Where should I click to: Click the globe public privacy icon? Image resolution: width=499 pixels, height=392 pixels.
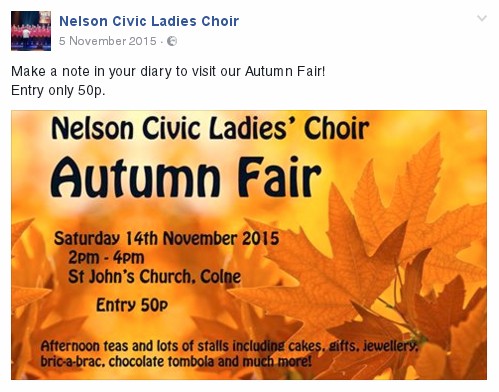[x=172, y=41]
